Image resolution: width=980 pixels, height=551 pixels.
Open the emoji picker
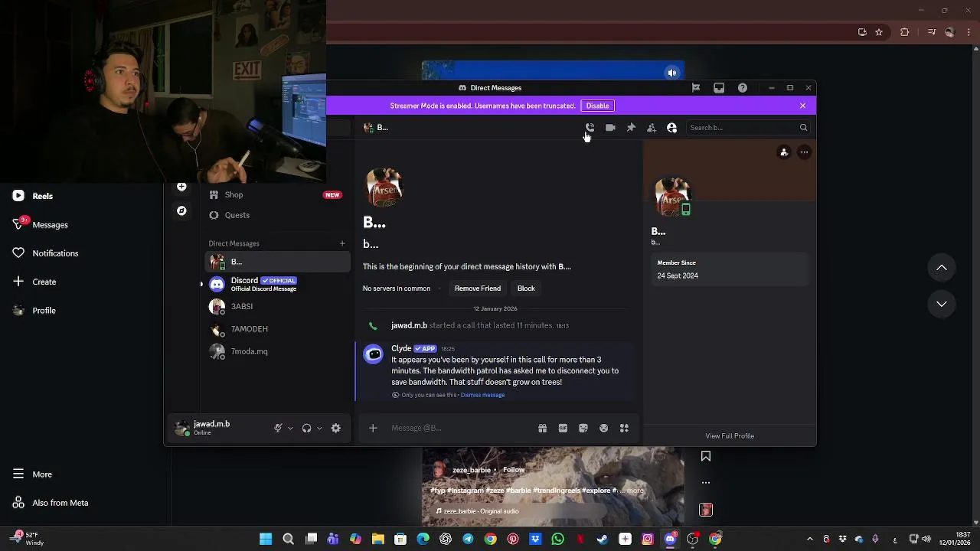tap(604, 429)
